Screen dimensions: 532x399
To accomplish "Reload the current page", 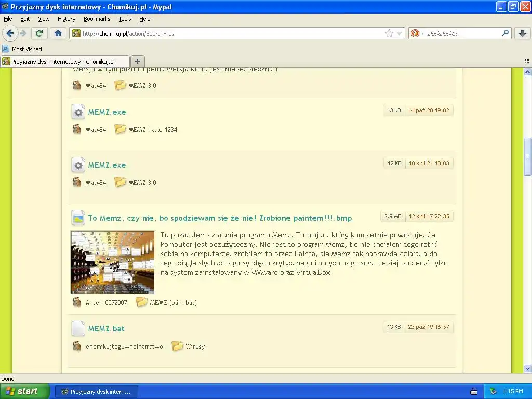I will click(x=39, y=33).
